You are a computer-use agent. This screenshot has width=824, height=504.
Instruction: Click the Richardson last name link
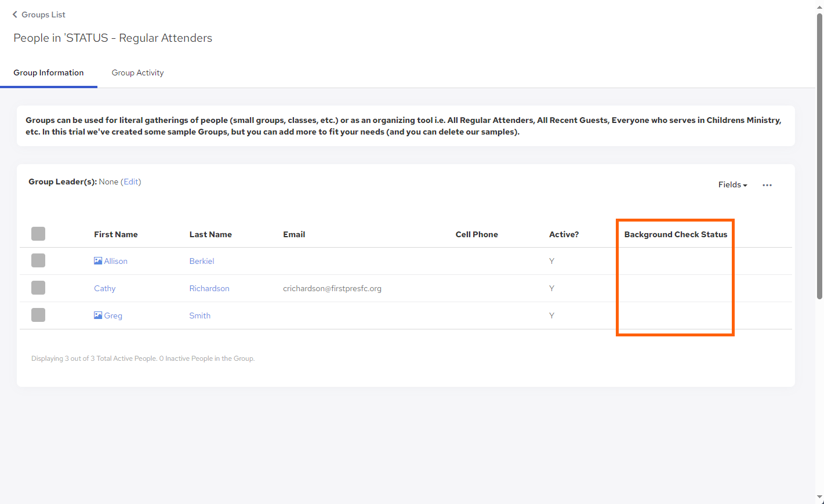(209, 288)
